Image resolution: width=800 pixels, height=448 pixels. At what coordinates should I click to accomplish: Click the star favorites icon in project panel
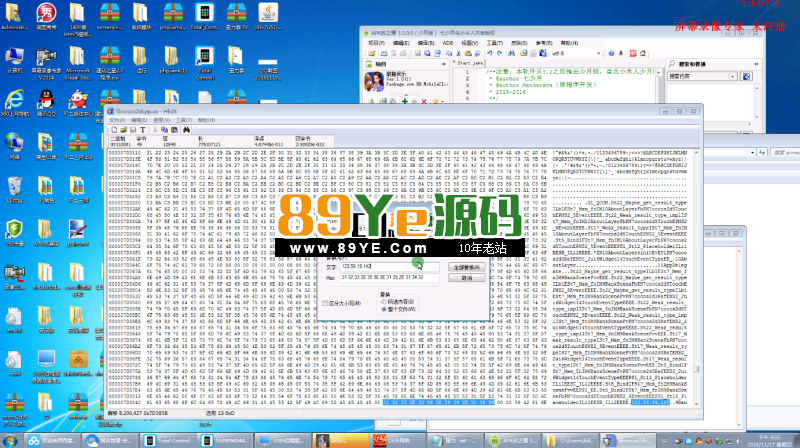point(436,102)
